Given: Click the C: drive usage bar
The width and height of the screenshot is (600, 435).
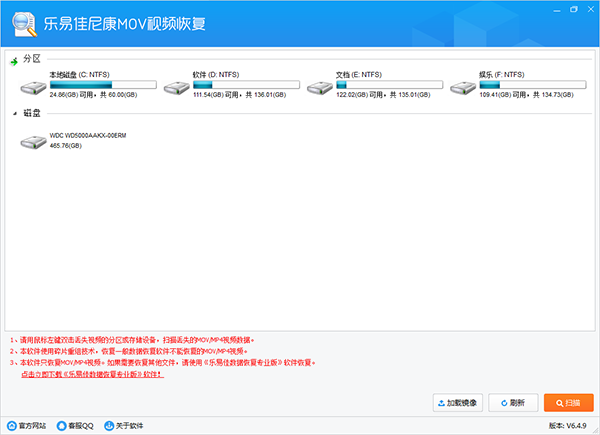Looking at the screenshot, I should click(102, 84).
